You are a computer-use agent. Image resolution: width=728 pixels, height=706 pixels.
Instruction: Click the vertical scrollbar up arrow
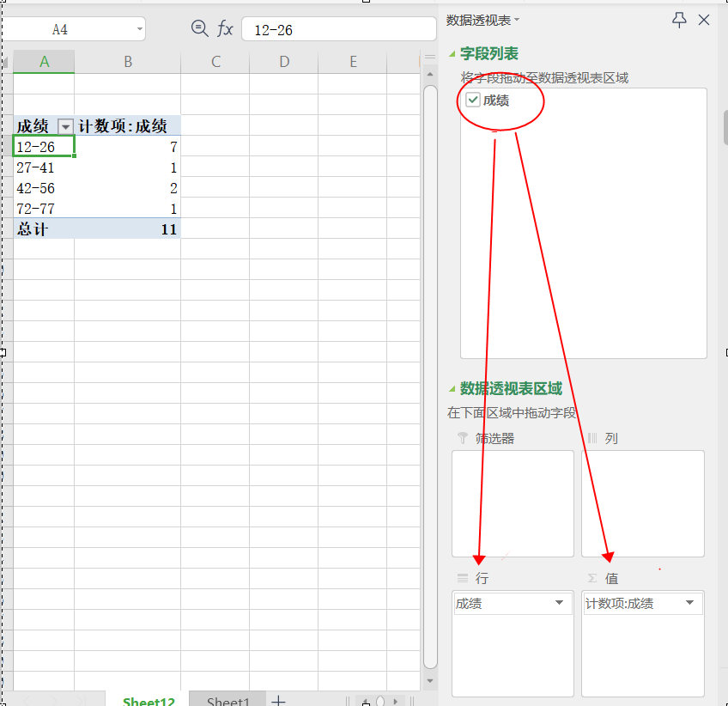coord(430,75)
